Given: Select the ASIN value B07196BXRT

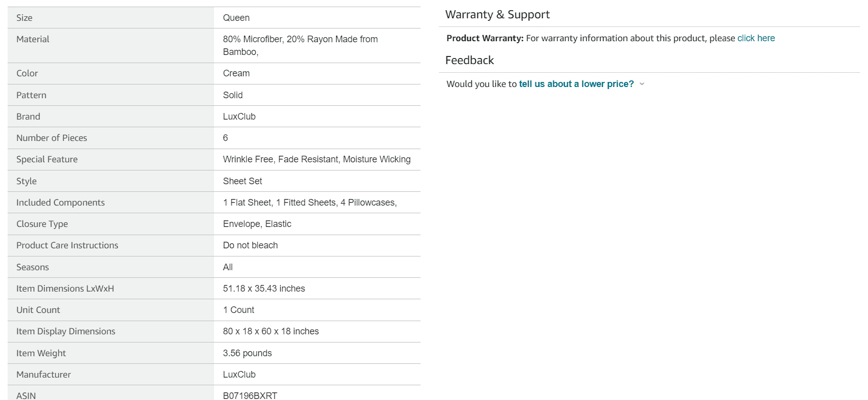Looking at the screenshot, I should coord(250,395).
